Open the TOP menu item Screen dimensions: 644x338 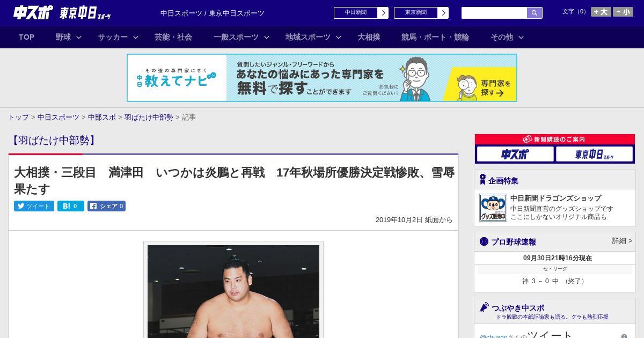point(27,37)
